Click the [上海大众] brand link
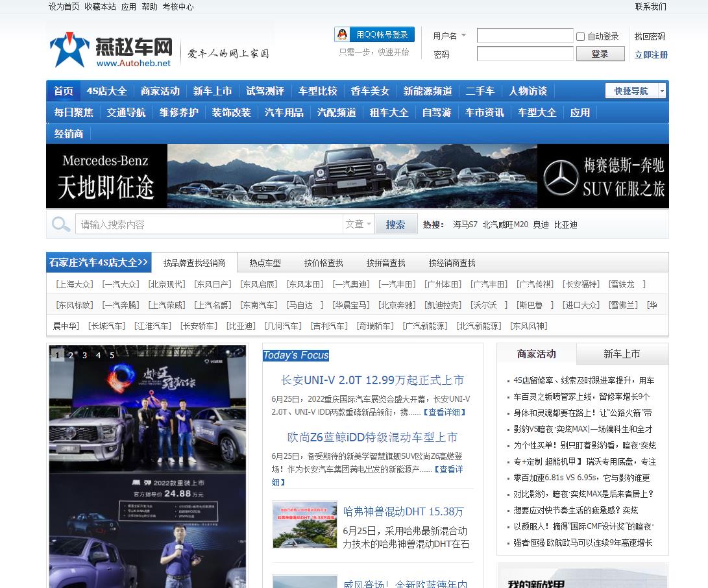 pyautogui.click(x=75, y=284)
